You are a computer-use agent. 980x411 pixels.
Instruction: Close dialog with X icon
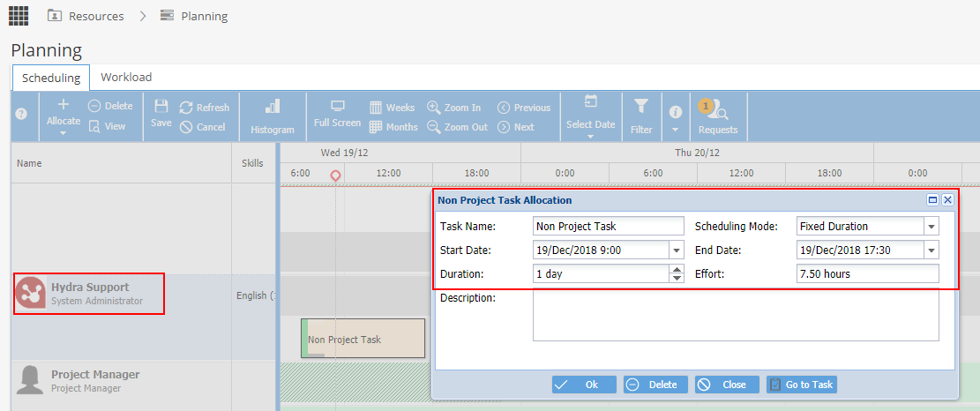947,200
